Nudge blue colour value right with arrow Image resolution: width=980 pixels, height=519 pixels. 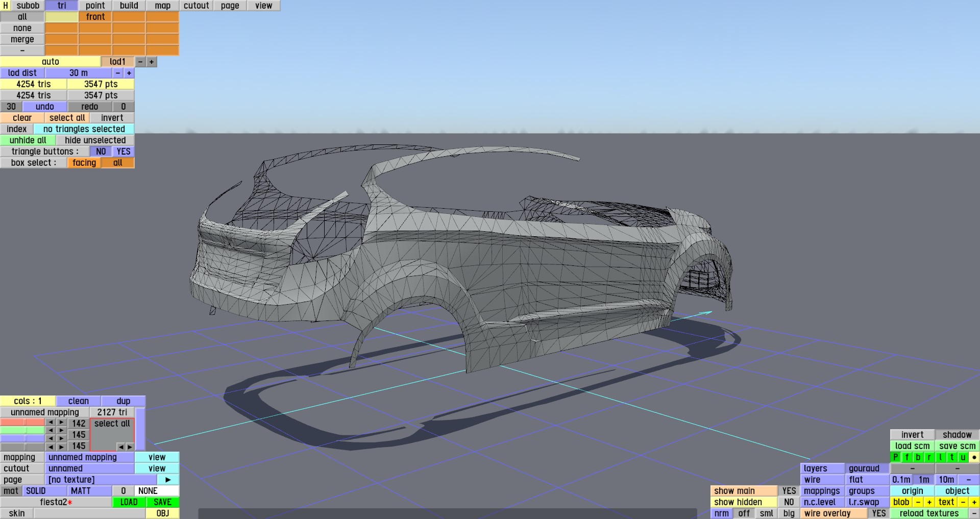[62, 439]
